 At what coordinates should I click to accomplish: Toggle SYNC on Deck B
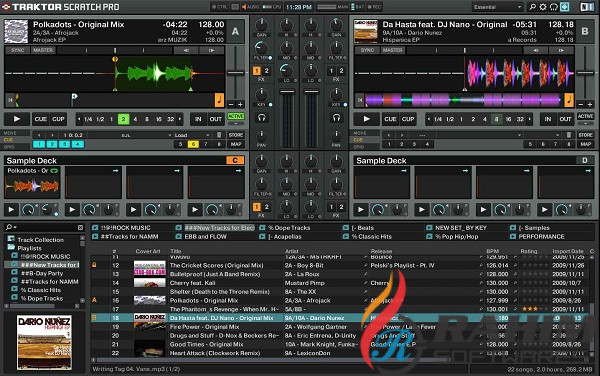[x=367, y=50]
